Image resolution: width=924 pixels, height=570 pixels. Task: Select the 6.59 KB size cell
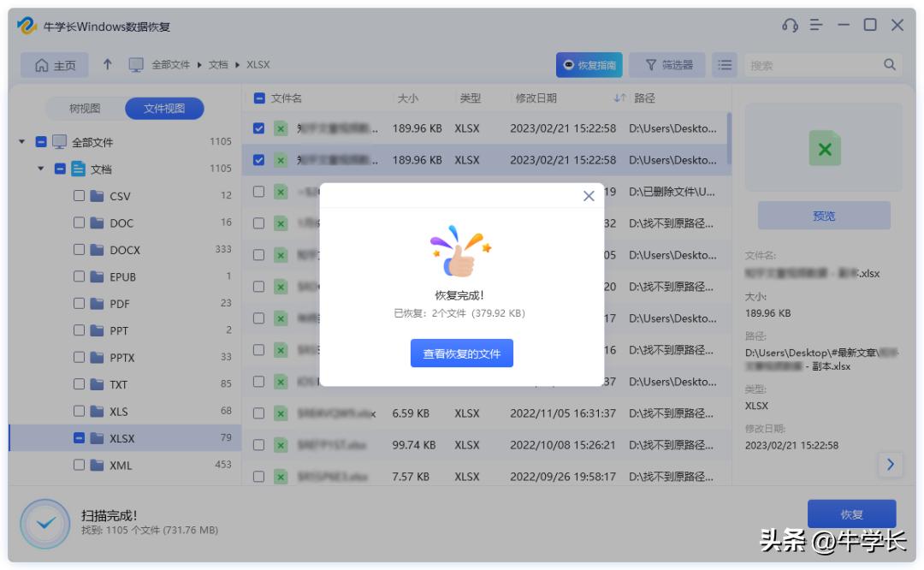click(x=411, y=413)
